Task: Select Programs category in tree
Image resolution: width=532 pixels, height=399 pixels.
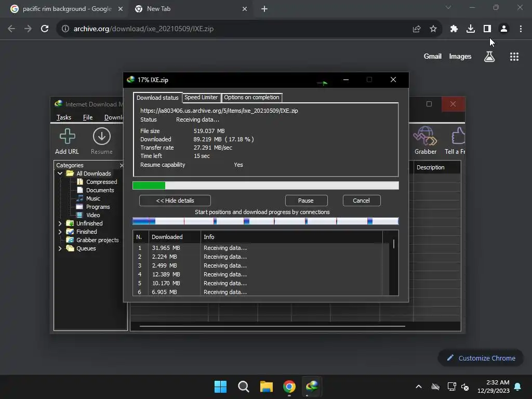Action: tap(98, 207)
